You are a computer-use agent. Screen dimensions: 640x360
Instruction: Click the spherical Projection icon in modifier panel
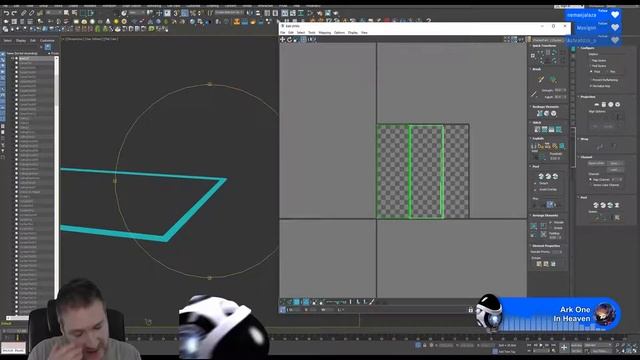611,104
